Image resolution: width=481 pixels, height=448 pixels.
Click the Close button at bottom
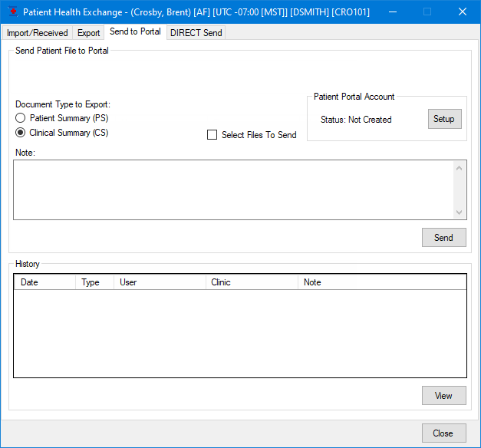coord(444,433)
